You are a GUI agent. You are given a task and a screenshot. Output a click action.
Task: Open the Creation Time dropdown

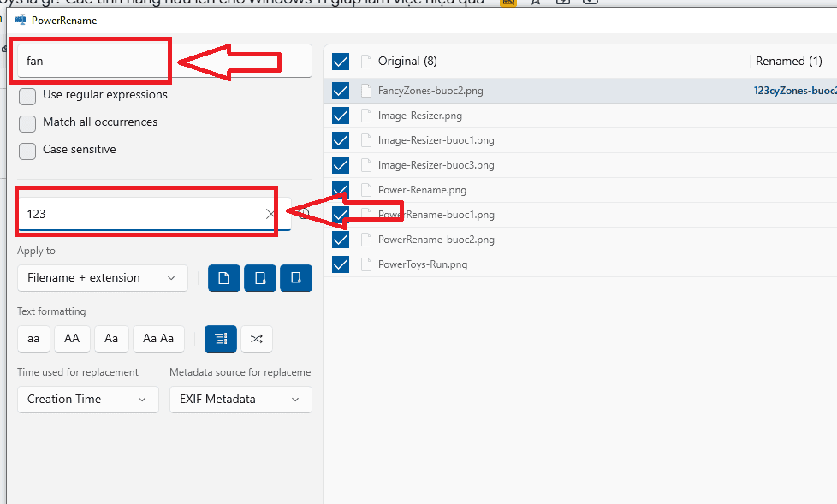coord(88,400)
